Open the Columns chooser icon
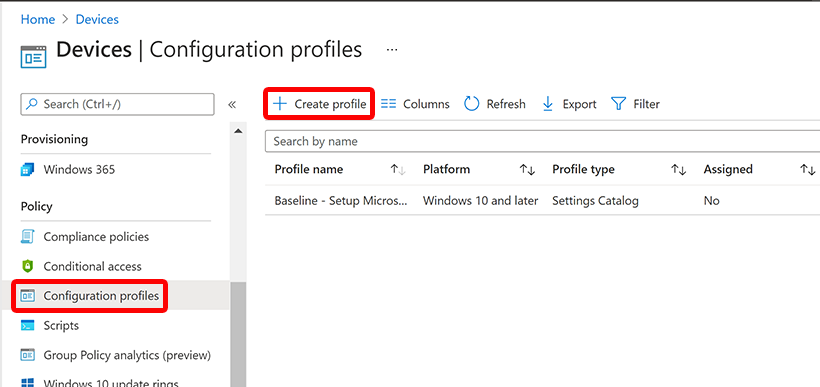This screenshot has width=820, height=387. pos(389,104)
